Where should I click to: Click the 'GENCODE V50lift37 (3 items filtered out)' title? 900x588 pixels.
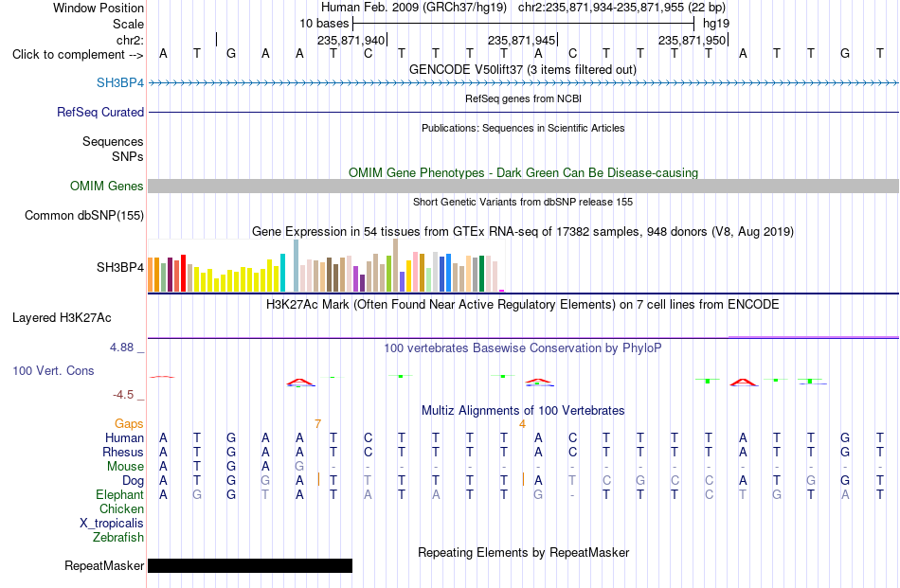522,69
